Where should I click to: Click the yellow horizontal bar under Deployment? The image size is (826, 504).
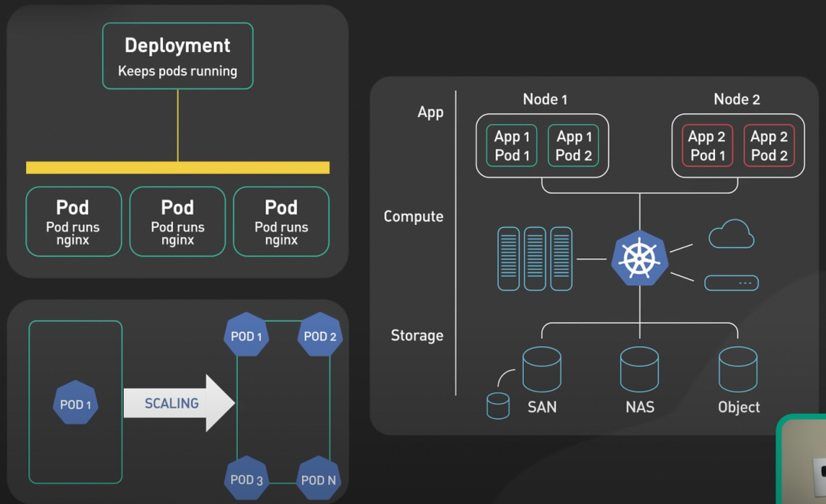177,167
